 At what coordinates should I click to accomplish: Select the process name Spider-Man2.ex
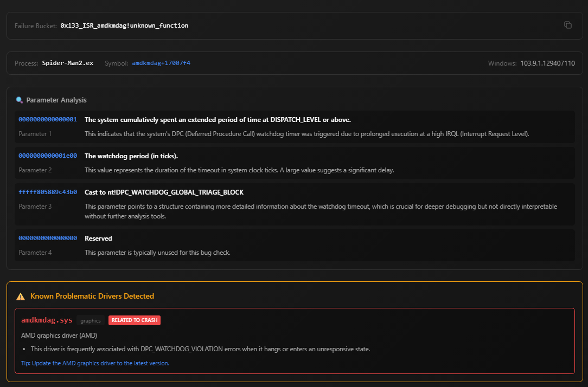[67, 63]
